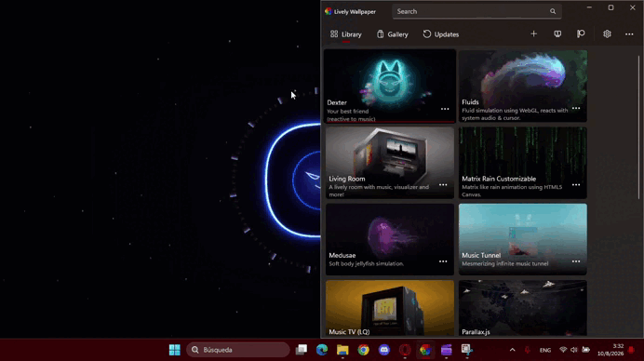This screenshot has width=644, height=361.
Task: Open the Wi-Fi network tray icon
Action: pos(563,350)
